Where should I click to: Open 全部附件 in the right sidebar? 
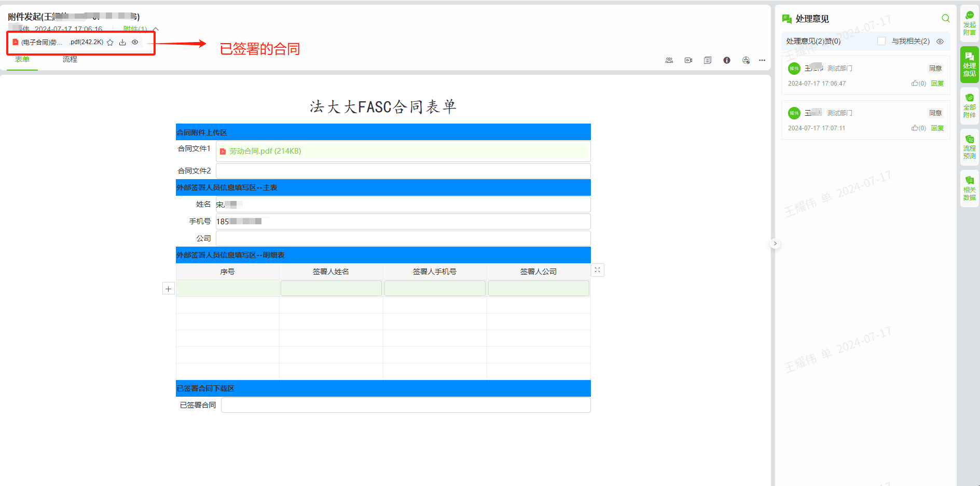click(x=969, y=106)
